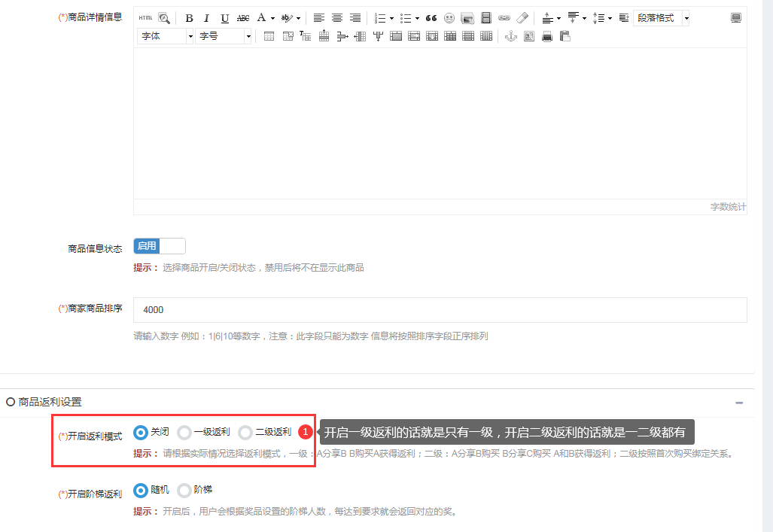Insert an anchor
Viewport: 773px width, 532px height.
pyautogui.click(x=511, y=36)
